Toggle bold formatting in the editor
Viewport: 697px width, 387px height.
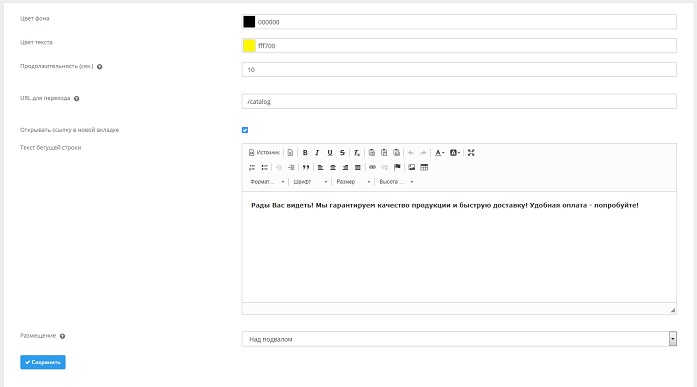pos(305,153)
